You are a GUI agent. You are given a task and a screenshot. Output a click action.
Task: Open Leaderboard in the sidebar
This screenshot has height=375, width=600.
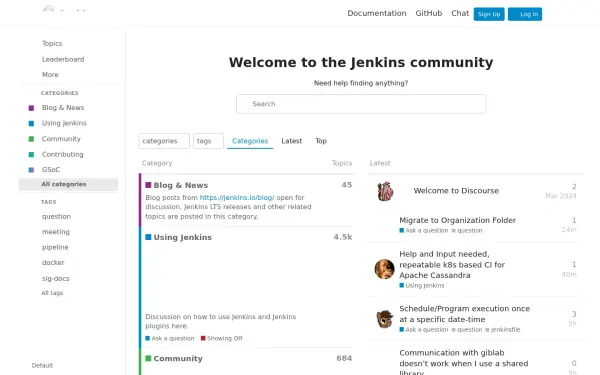click(x=63, y=59)
